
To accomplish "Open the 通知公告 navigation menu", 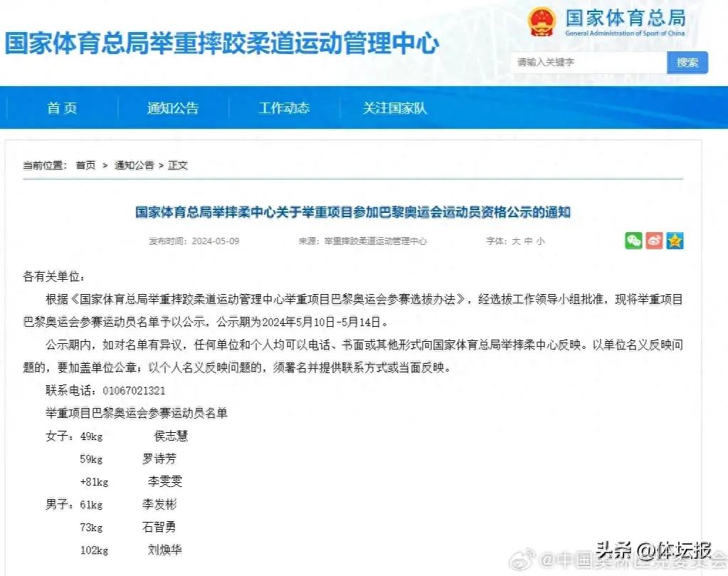I will coord(173,108).
